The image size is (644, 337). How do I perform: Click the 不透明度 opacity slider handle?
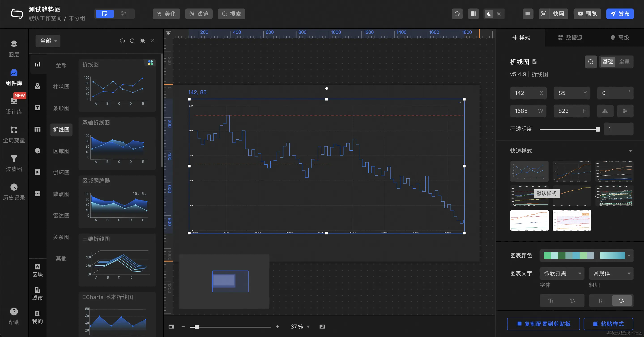(x=598, y=129)
